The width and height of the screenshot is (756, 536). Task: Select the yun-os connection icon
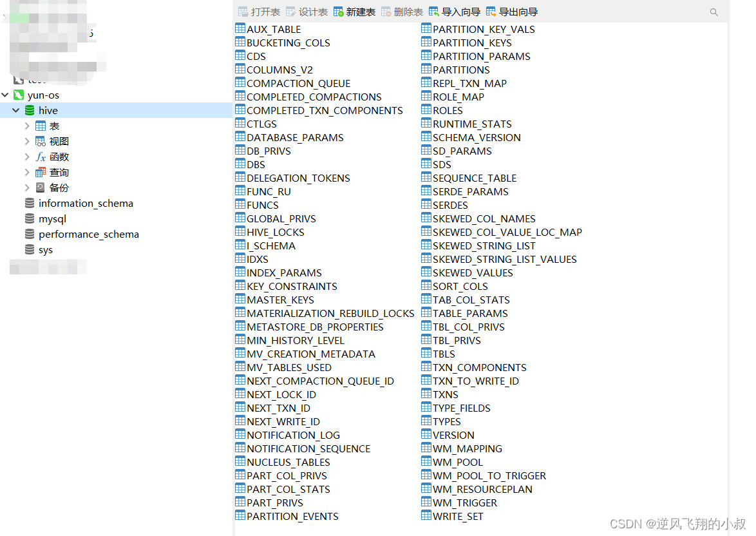[x=19, y=95]
